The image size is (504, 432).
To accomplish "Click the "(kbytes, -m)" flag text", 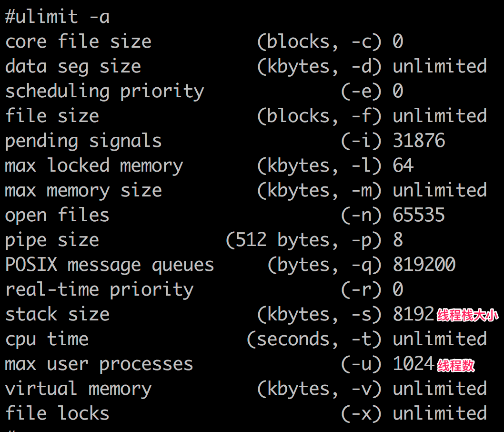I will pyautogui.click(x=319, y=191).
